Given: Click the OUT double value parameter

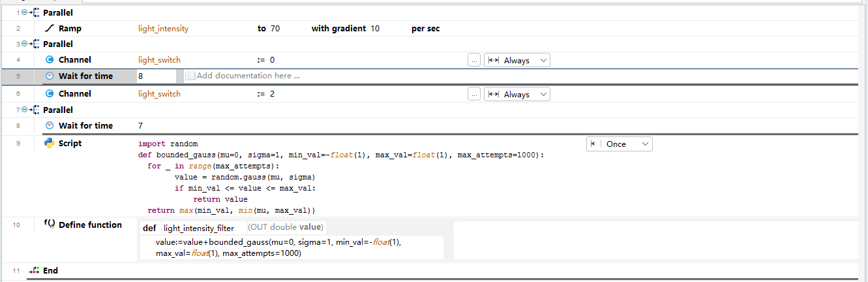Looking at the screenshot, I should click(x=286, y=228).
